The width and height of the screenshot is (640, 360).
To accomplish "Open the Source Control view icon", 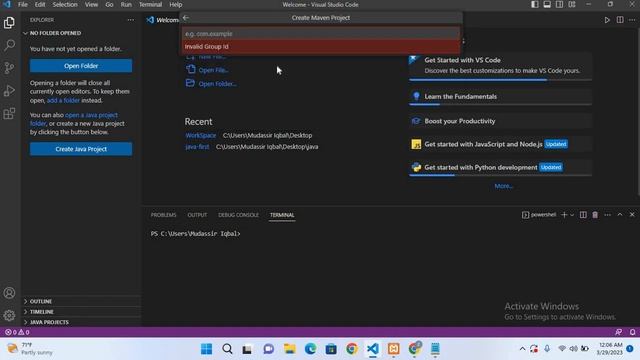I will [x=9, y=68].
